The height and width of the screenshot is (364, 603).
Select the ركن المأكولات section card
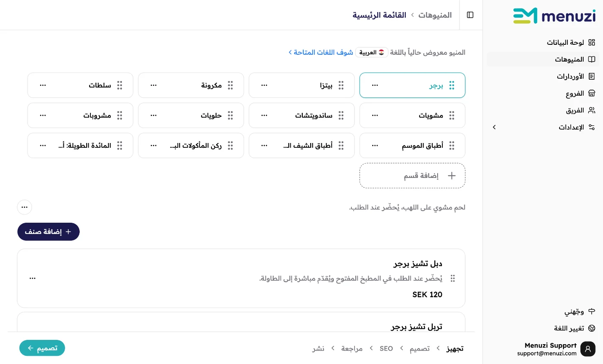pos(191,146)
